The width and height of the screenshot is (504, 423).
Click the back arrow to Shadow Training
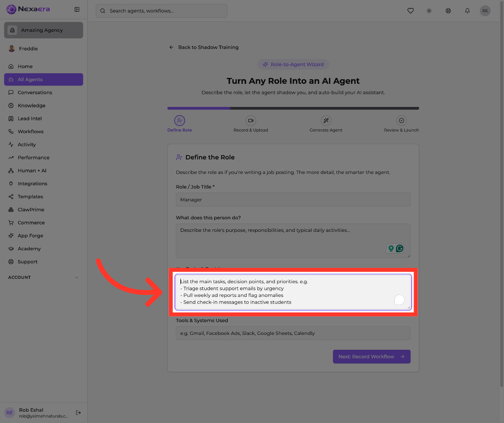[171, 47]
